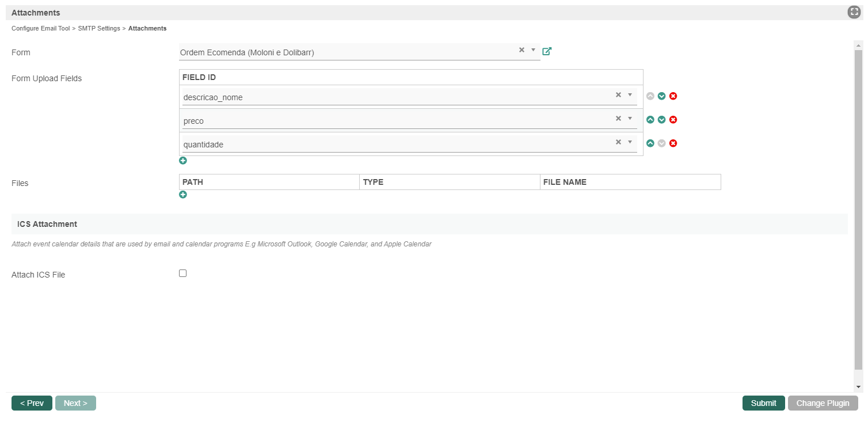Enable the Attach ICS File checkbox
This screenshot has height=433, width=868.
[183, 274]
